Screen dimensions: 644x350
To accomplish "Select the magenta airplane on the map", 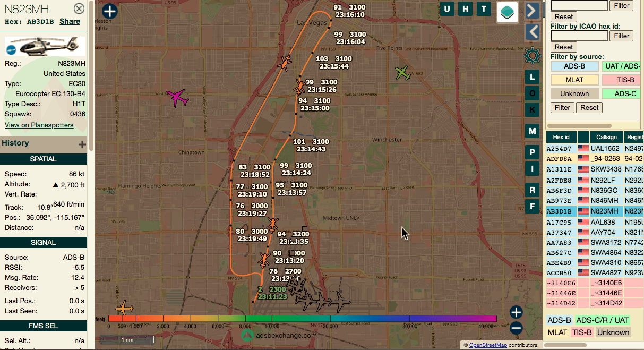I will [177, 97].
